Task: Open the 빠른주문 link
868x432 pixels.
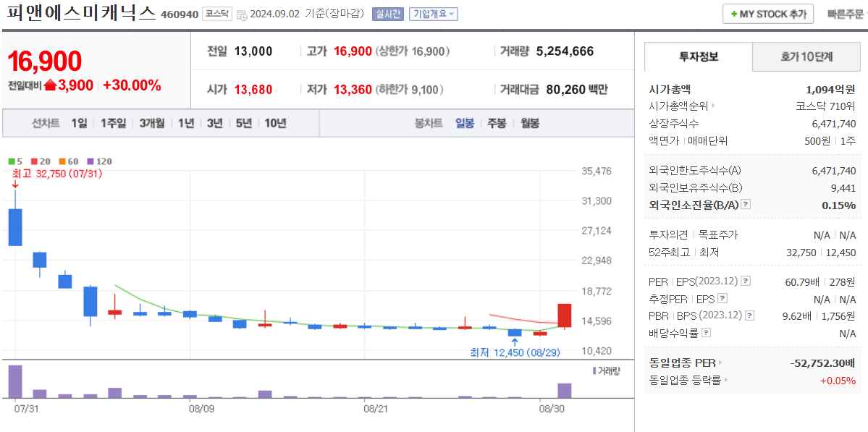Action: click(846, 14)
